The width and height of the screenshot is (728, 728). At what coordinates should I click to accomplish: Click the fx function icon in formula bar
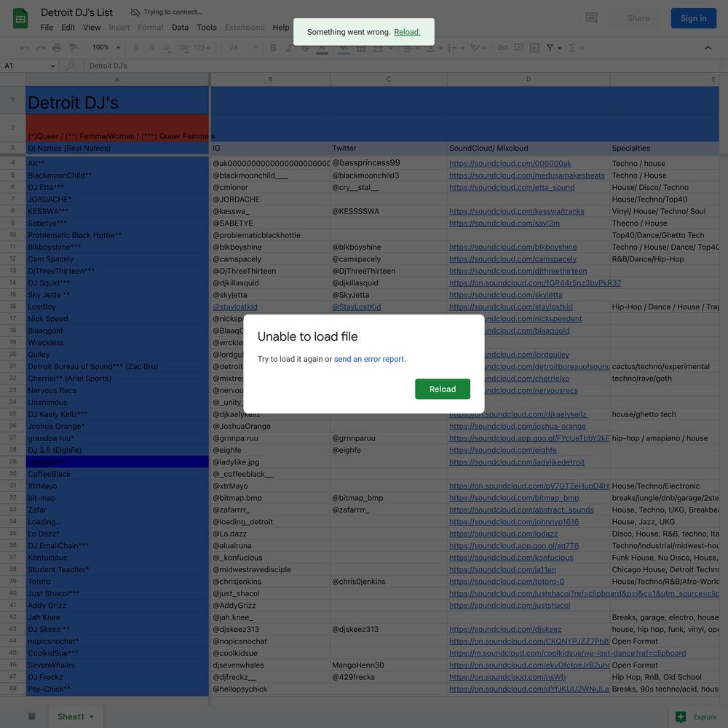tap(71, 66)
